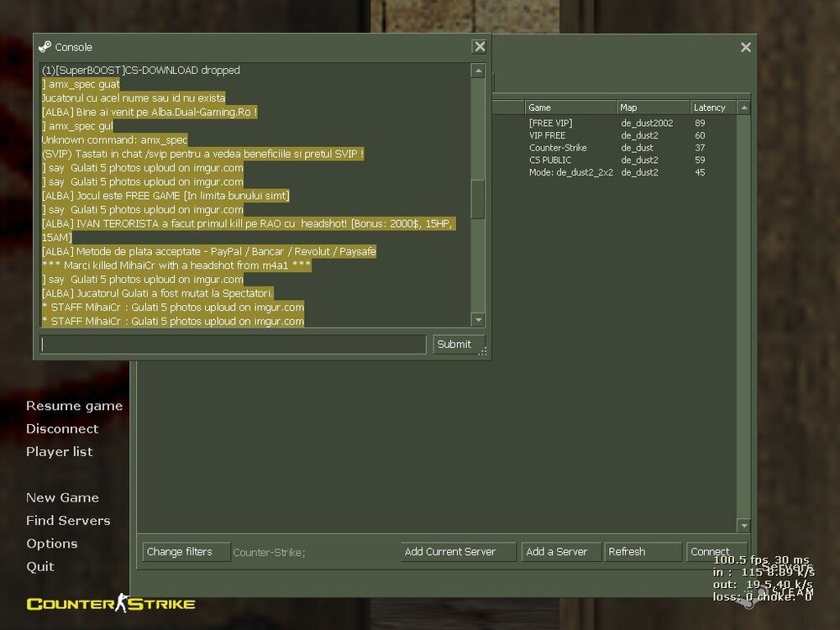Select Find Servers from the main menu
Viewport: 840px width, 630px height.
coord(68,521)
